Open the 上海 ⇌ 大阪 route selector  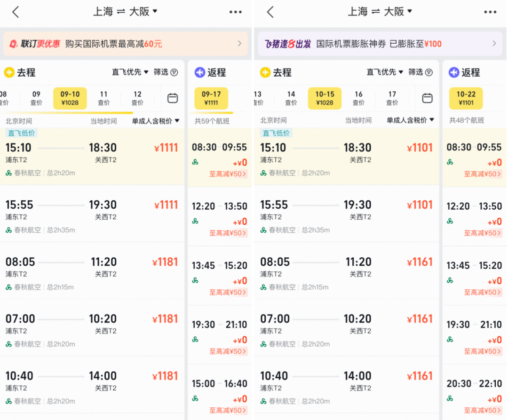125,11
